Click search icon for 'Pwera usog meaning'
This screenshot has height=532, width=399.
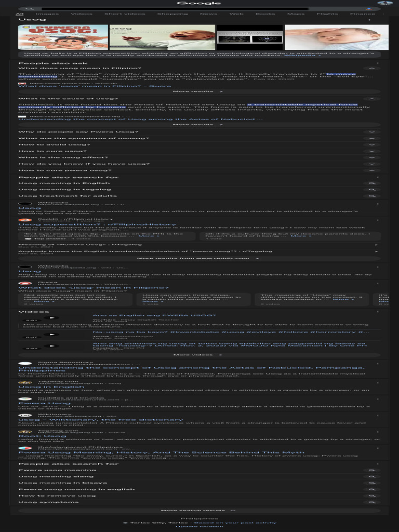[371, 470]
